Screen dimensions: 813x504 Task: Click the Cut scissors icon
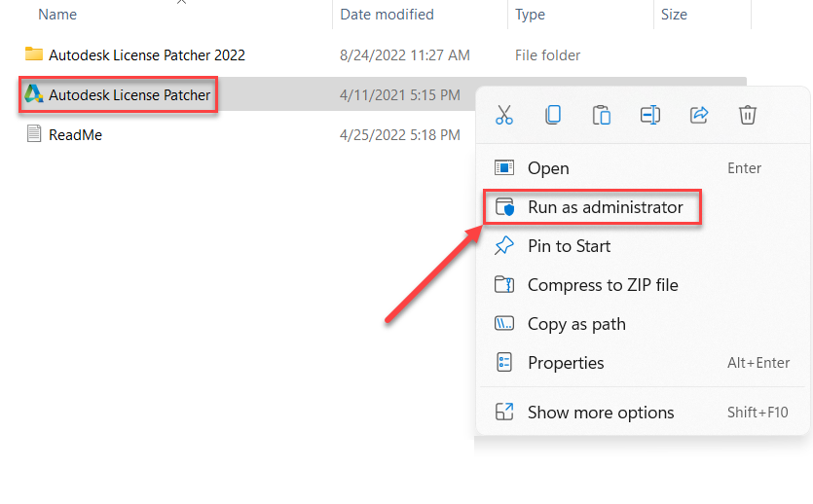click(x=504, y=115)
